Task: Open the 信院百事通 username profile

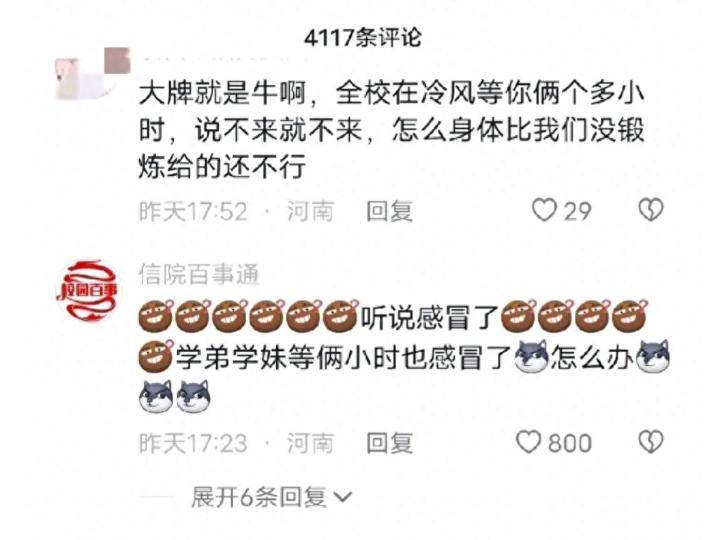Action: click(199, 275)
